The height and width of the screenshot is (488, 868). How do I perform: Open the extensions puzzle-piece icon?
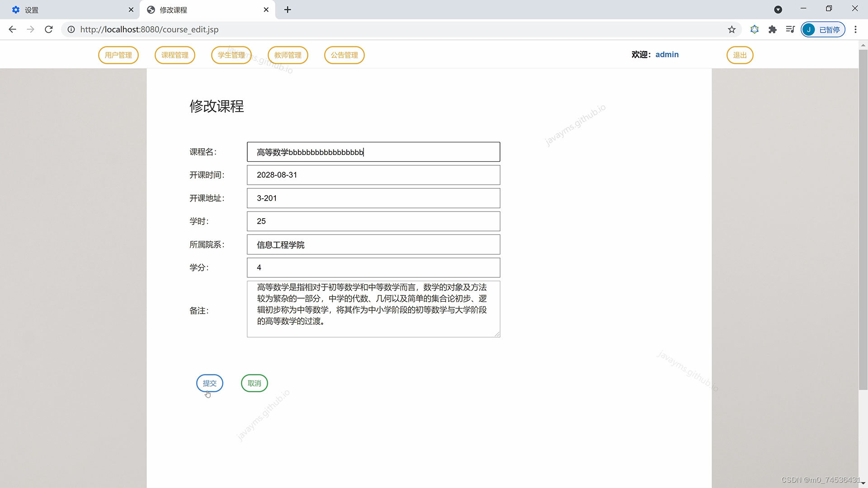772,29
